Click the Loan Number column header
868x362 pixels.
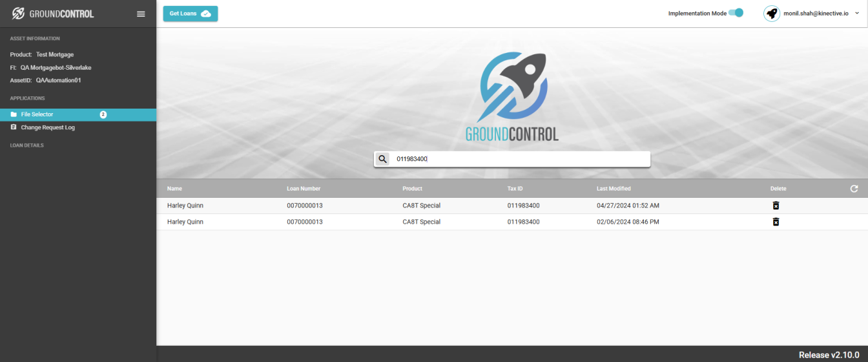(x=304, y=189)
